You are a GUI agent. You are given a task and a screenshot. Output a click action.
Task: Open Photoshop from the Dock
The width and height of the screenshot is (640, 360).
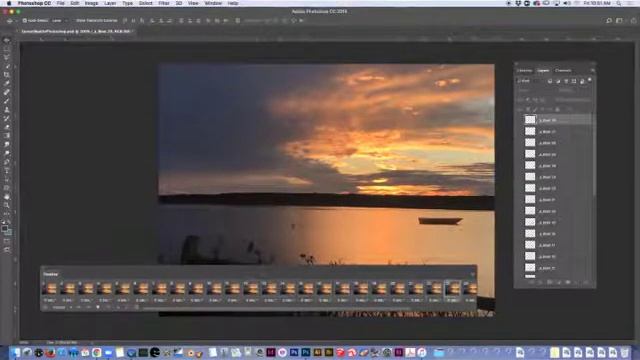(305, 352)
